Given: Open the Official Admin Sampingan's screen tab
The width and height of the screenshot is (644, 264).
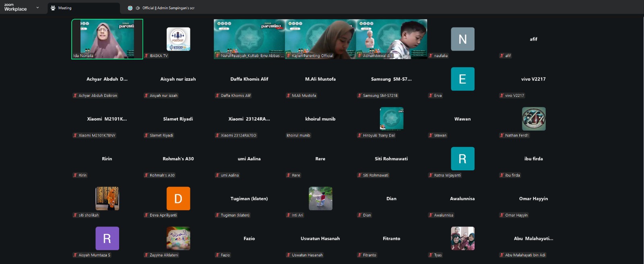Looking at the screenshot, I should [168, 8].
